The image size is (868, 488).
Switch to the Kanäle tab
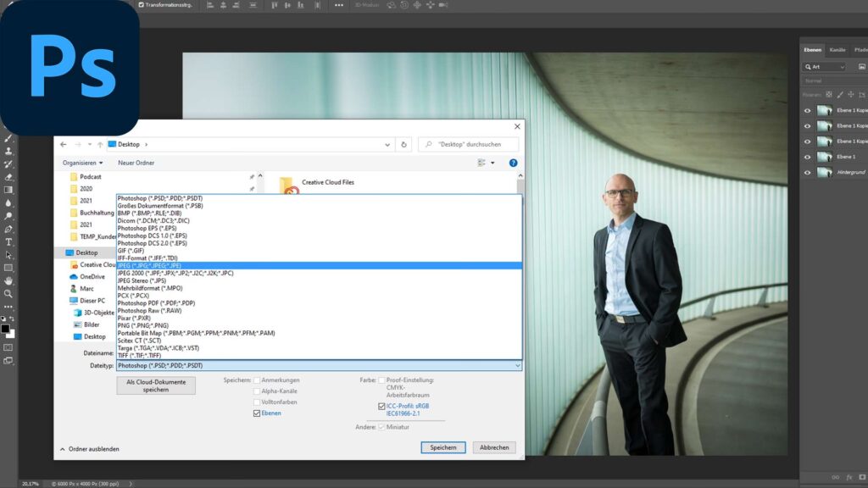(x=837, y=50)
